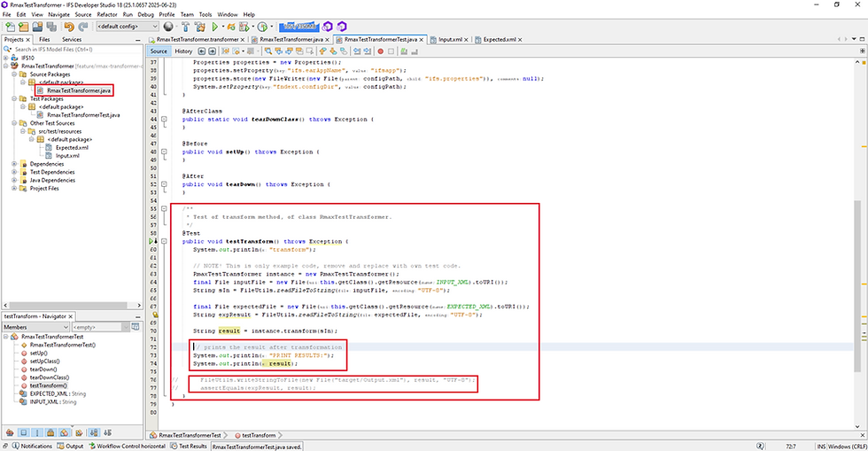Viewport: 868px width, 451px height.
Task: Open the Notifications status button
Action: point(32,446)
